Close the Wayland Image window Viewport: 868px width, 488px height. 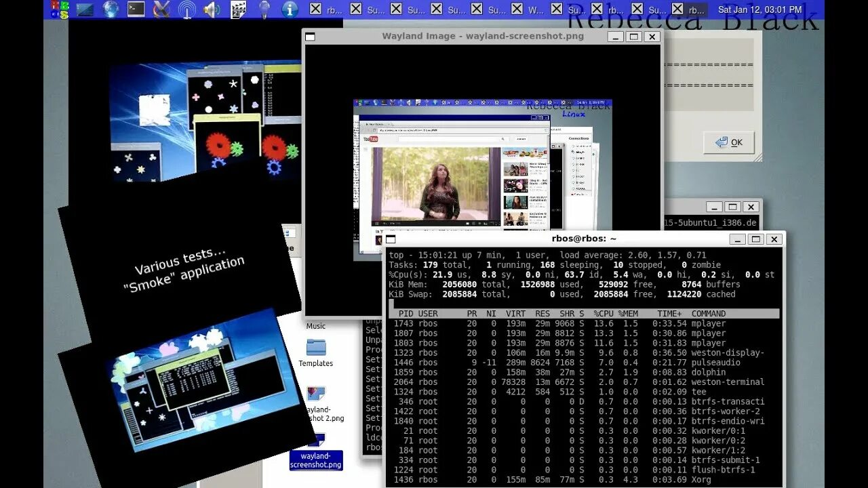pos(652,37)
